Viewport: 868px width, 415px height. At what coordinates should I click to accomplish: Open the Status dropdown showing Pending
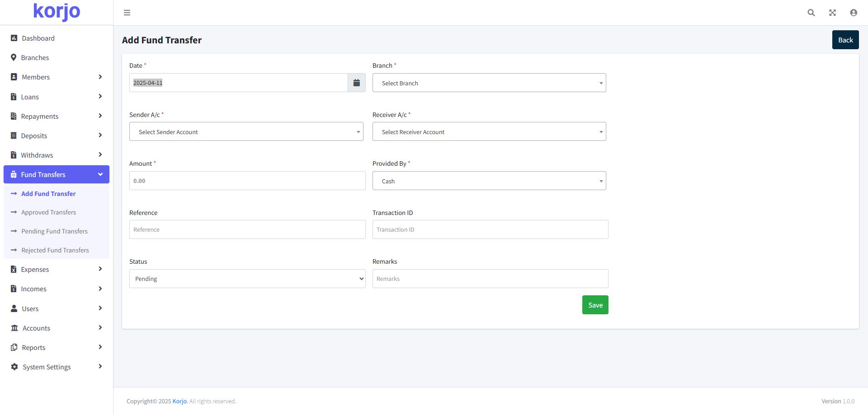click(247, 279)
